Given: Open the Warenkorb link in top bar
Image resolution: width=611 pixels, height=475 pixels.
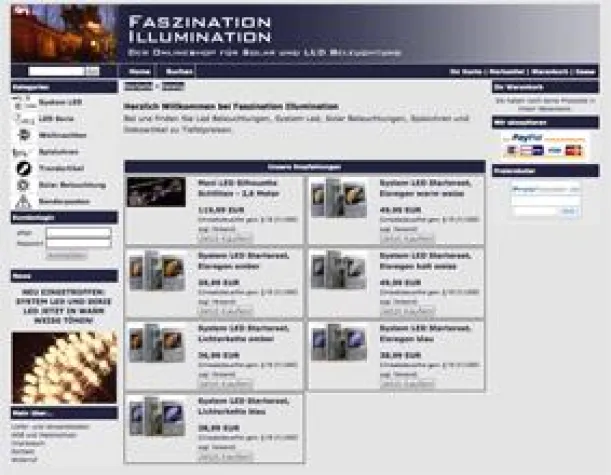Looking at the screenshot, I should pos(549,72).
